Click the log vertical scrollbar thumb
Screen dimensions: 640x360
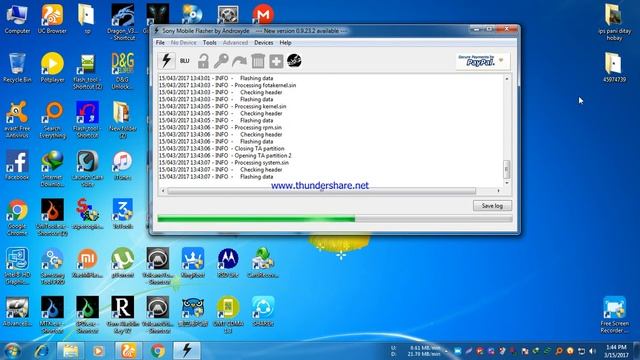point(507,169)
